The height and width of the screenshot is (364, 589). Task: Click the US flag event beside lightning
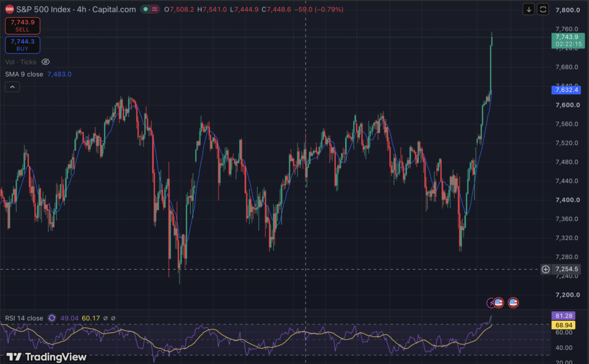click(x=499, y=303)
